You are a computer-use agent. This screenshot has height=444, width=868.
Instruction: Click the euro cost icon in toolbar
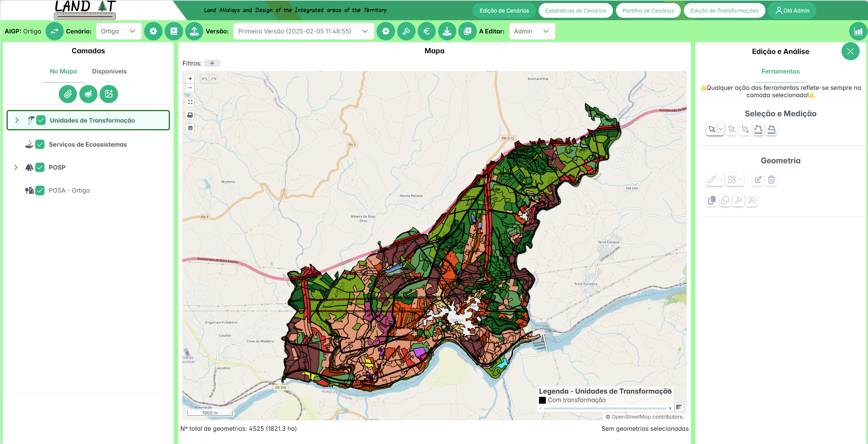coord(426,31)
